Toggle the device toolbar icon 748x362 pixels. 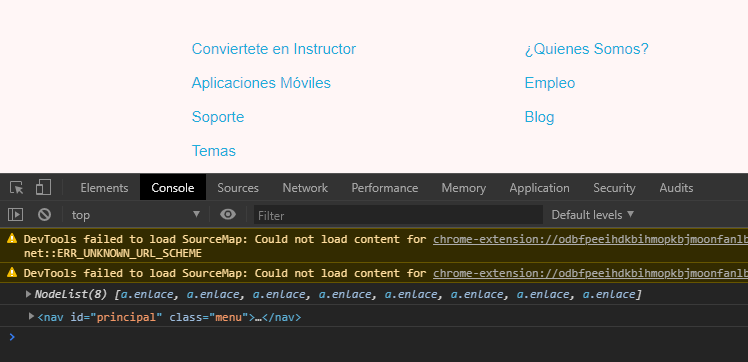point(43,187)
